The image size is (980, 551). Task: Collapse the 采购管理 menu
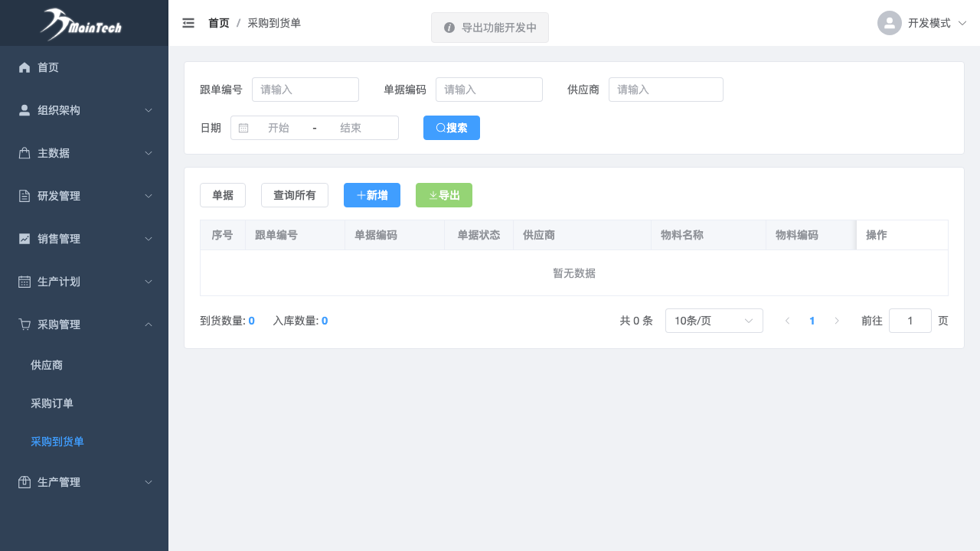pos(149,324)
